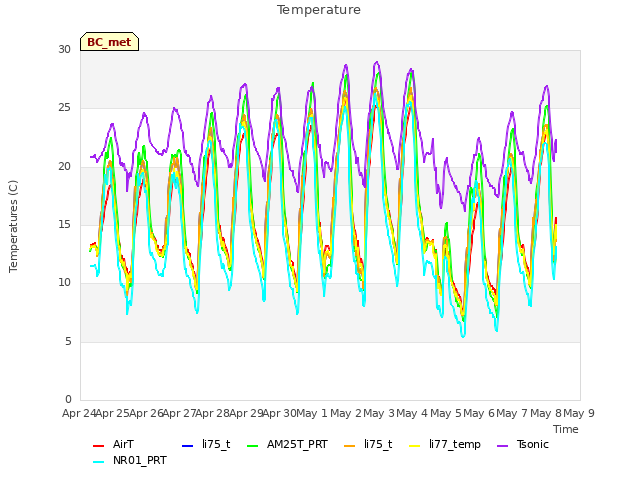Screen dimensions: 640x480
Task: Click the May 8 x-axis tick label
Action: [x=546, y=413]
